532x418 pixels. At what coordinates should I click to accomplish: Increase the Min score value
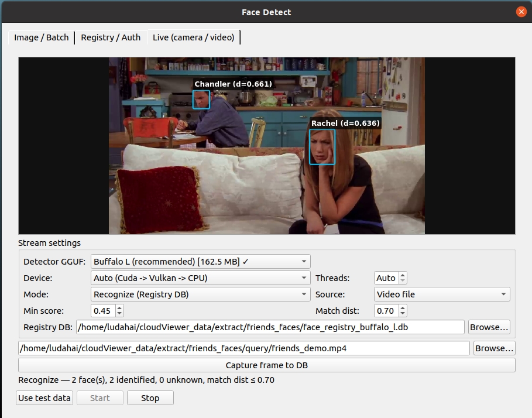point(119,308)
